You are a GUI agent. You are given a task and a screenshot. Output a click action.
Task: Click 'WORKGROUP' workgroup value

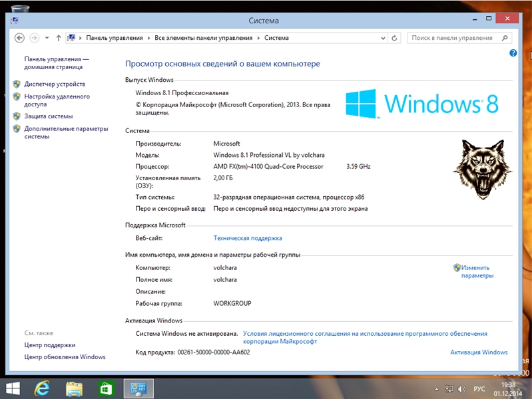click(232, 303)
